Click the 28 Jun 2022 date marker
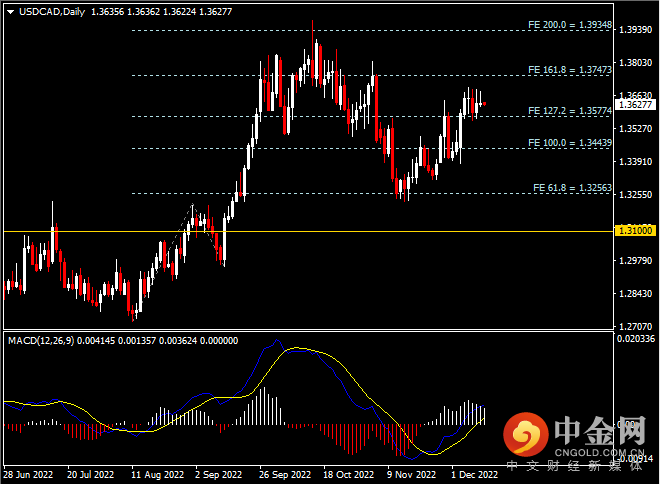 coord(27,476)
